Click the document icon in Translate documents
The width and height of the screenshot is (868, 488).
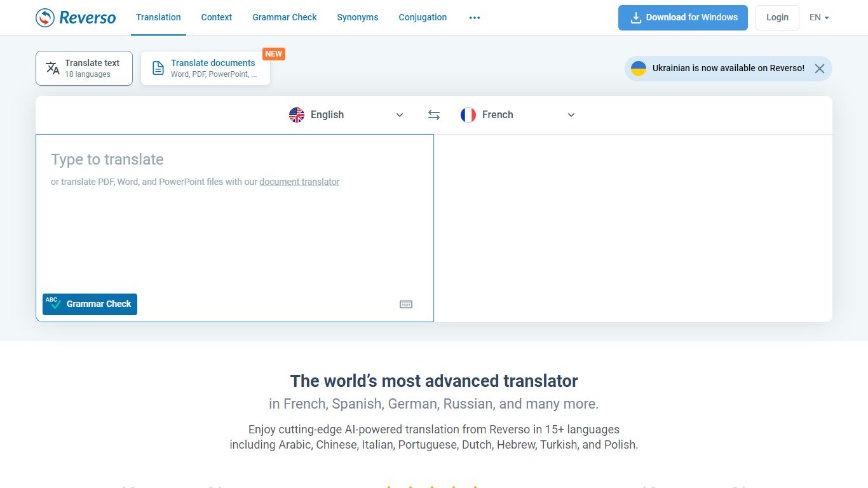click(x=158, y=69)
